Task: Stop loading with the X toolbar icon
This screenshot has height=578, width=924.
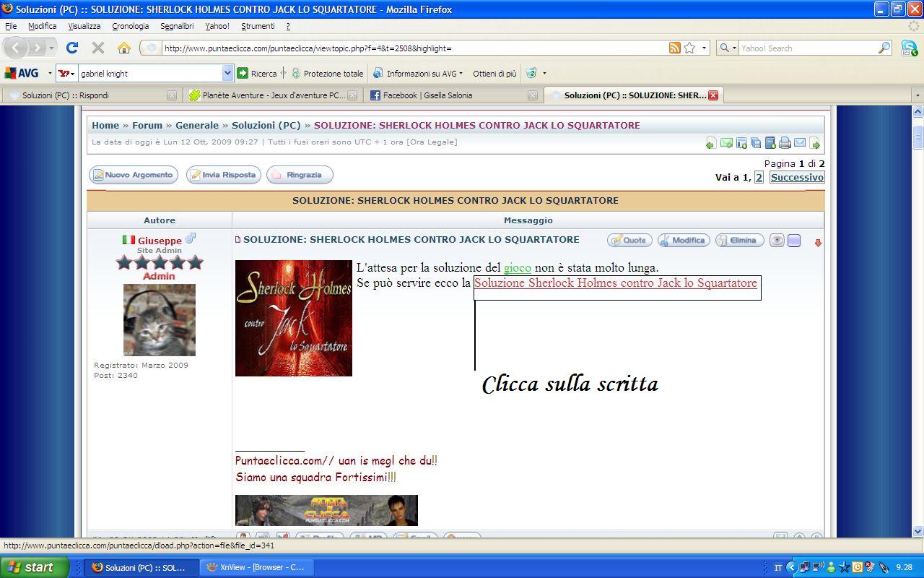Action: (x=98, y=48)
